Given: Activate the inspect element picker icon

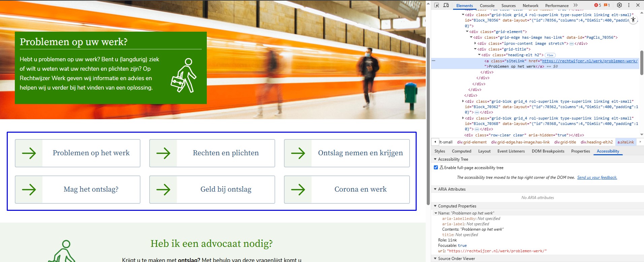Looking at the screenshot, I should 437,5.
